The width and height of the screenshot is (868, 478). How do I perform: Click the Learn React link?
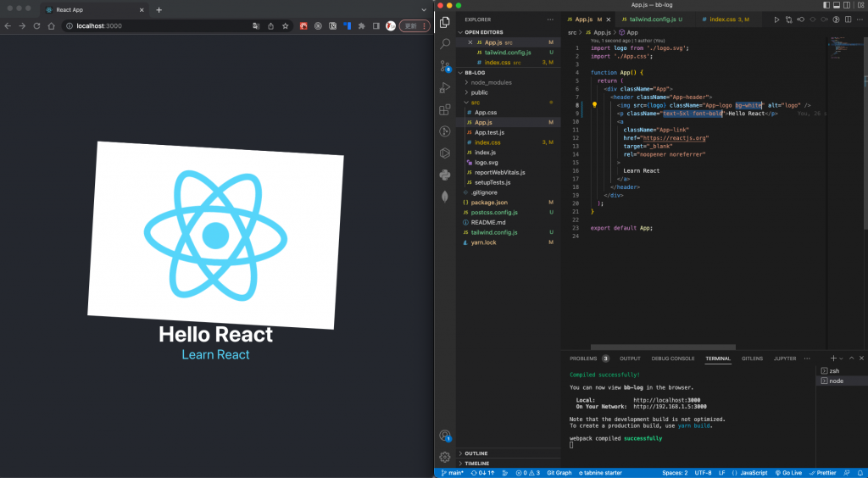(x=215, y=354)
